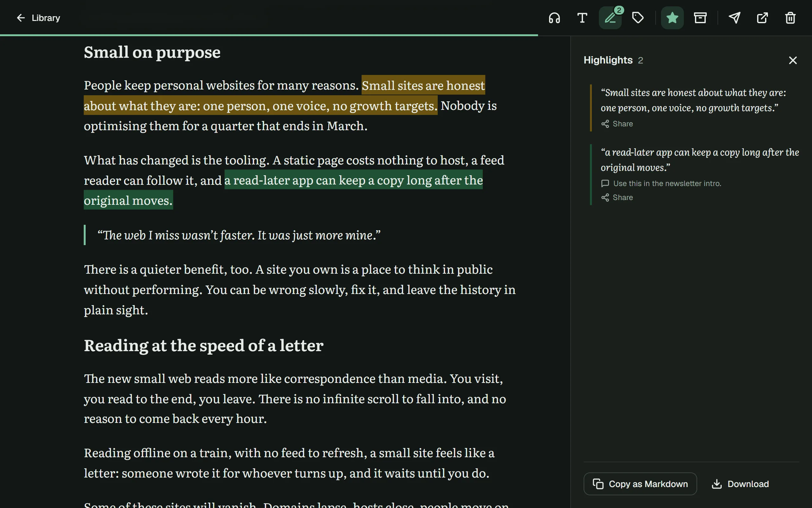The image size is (812, 508).
Task: Close the Highlights panel
Action: 793,60
